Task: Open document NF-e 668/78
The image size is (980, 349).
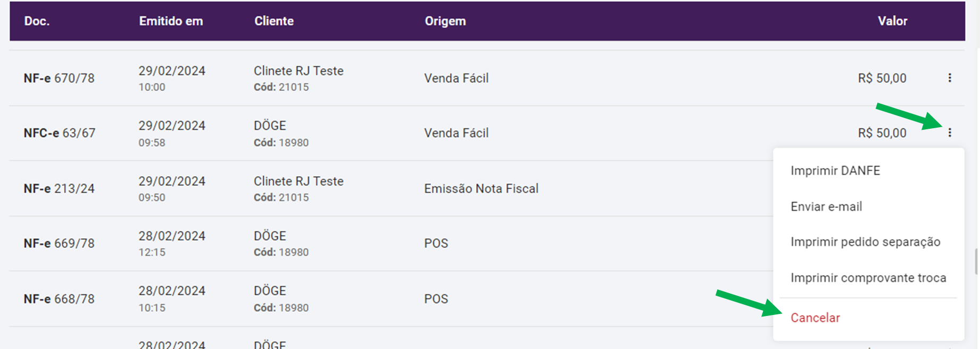Action: 59,299
